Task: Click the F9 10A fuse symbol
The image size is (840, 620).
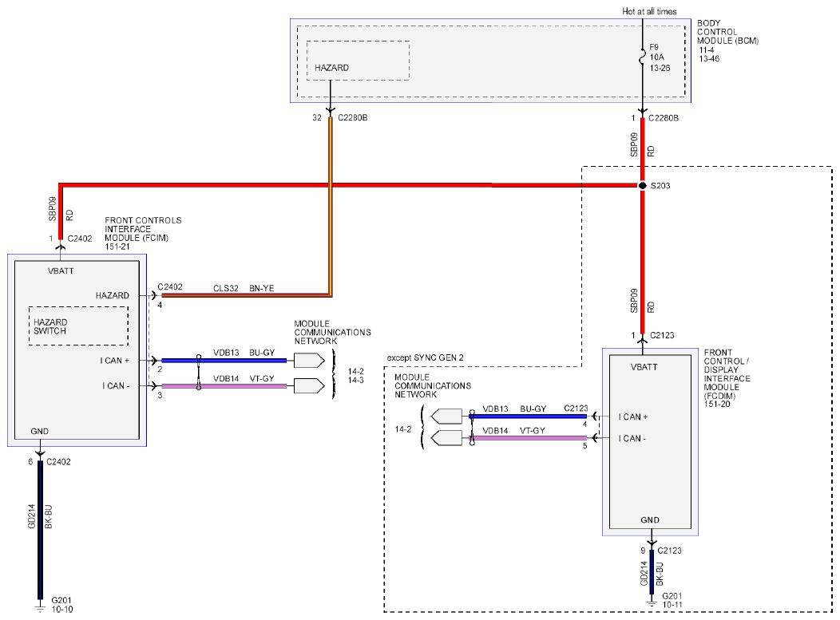Action: [642, 57]
